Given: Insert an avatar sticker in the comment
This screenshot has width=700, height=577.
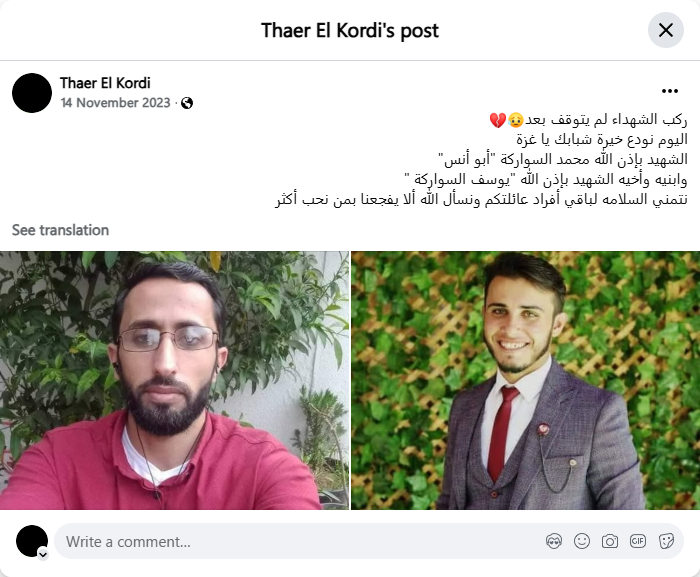Looking at the screenshot, I should pyautogui.click(x=554, y=541).
